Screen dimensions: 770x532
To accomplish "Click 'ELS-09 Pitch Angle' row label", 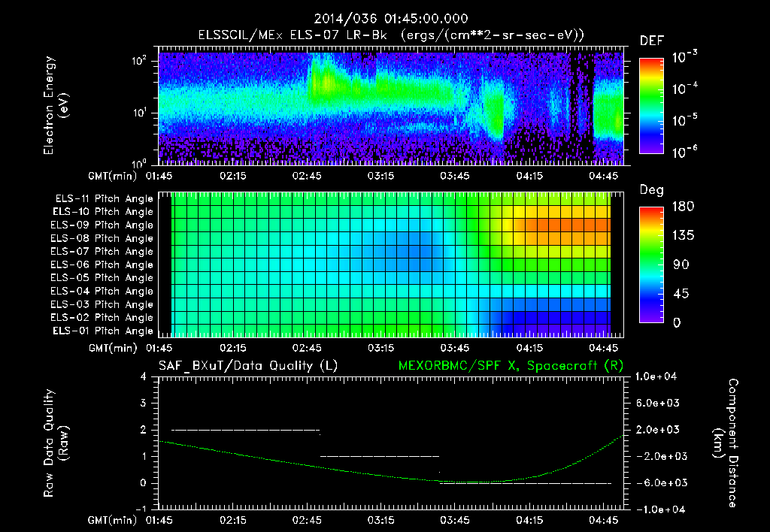I will [x=102, y=225].
